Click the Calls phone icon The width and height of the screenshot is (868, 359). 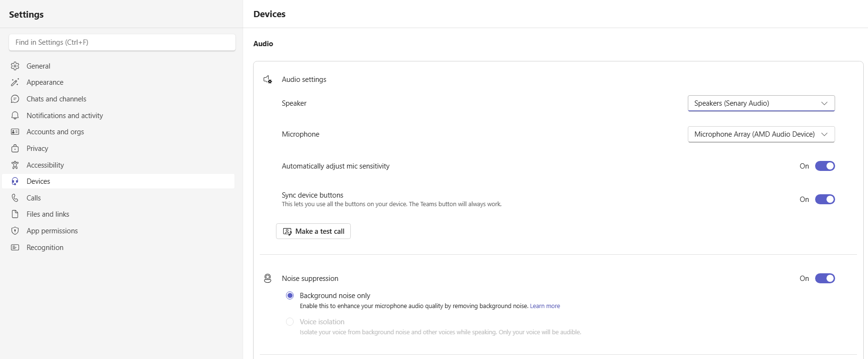pyautogui.click(x=15, y=198)
